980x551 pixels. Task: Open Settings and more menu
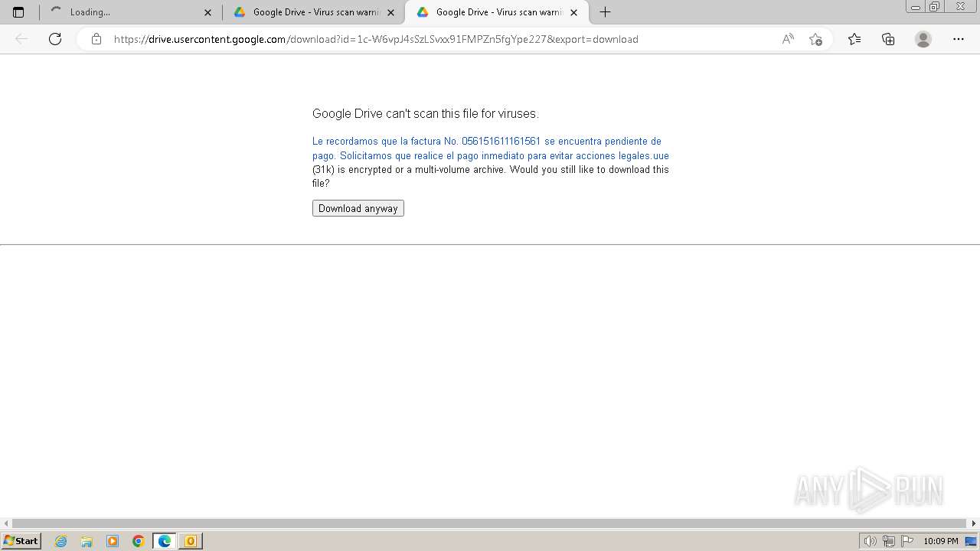pos(959,39)
